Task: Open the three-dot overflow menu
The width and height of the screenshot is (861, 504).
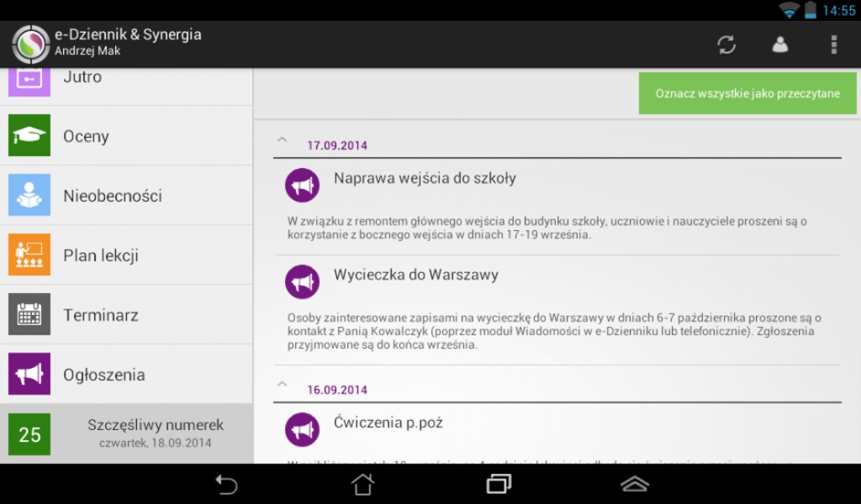Action: click(833, 45)
